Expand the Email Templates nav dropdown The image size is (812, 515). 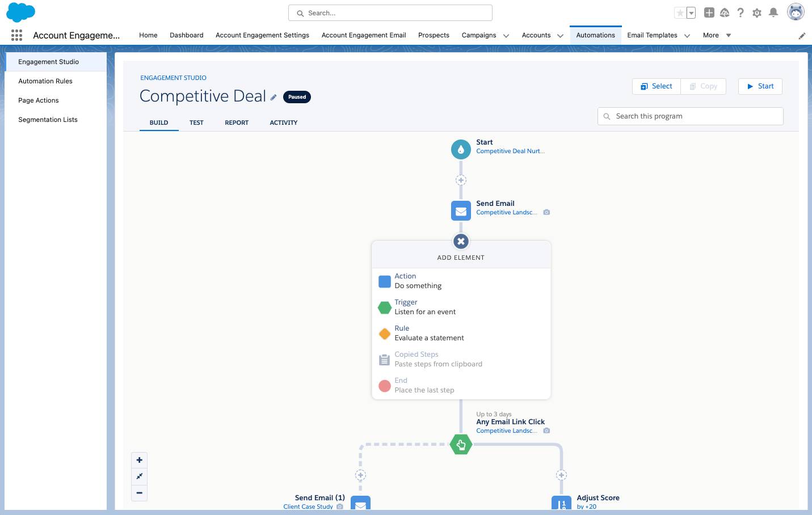(x=687, y=36)
